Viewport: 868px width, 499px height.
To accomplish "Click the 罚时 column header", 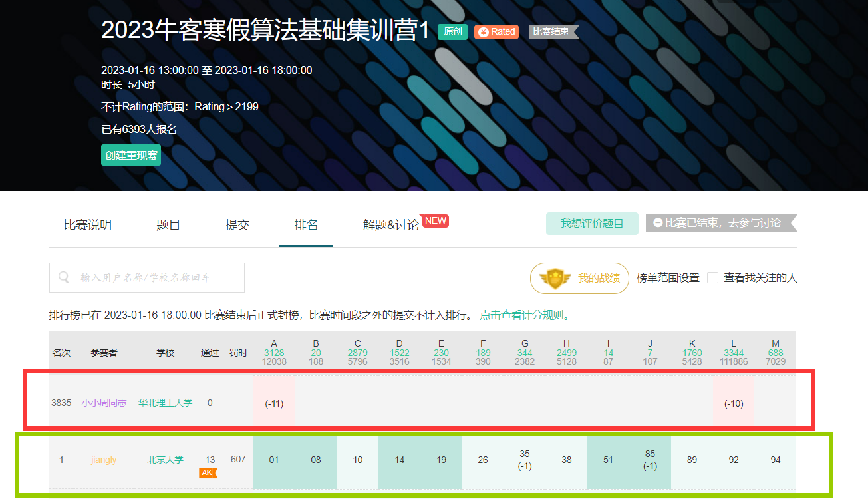I will point(238,353).
